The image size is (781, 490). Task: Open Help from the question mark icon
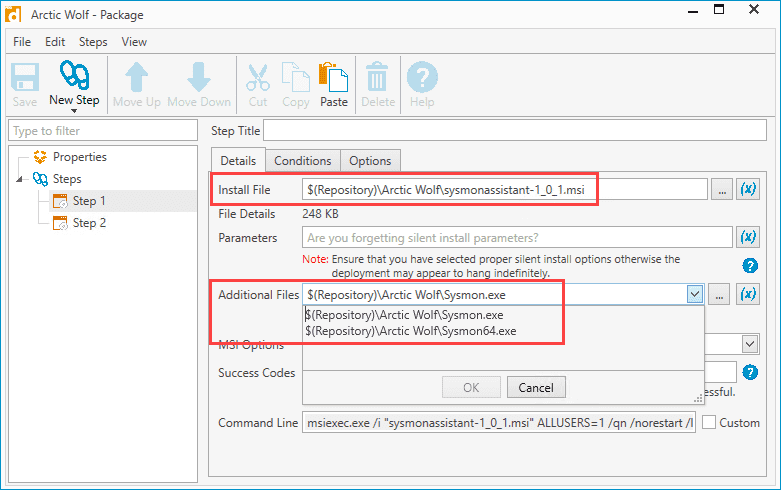(x=422, y=77)
